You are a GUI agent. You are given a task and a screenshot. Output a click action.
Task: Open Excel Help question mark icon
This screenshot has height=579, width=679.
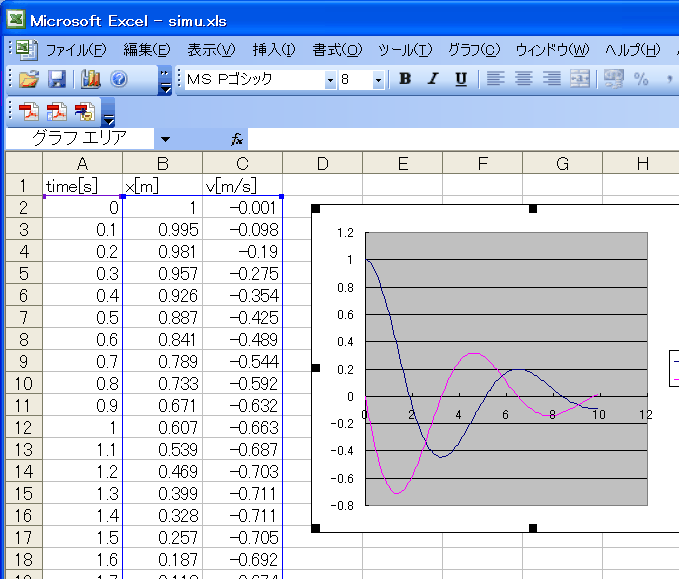[119, 79]
